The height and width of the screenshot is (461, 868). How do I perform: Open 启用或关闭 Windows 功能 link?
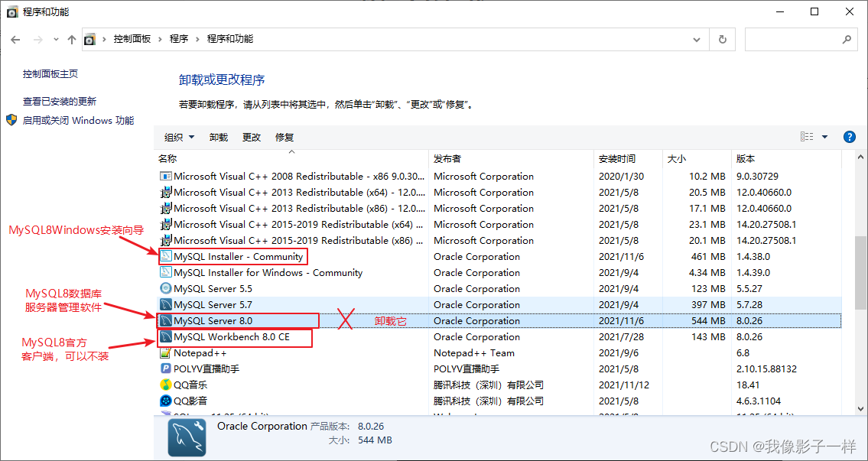coord(78,120)
